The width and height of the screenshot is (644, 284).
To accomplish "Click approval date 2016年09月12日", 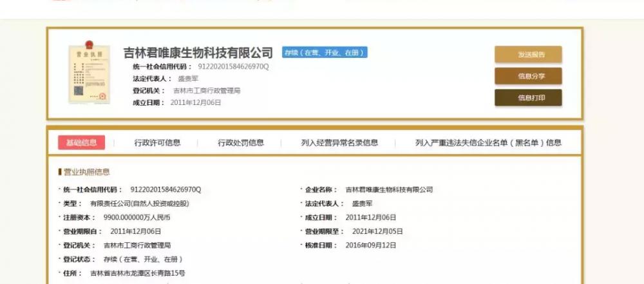I will [x=371, y=245].
